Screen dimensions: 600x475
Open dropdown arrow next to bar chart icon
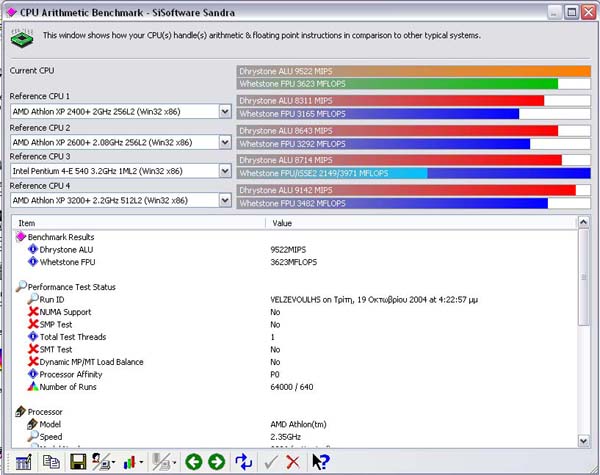pos(141,463)
